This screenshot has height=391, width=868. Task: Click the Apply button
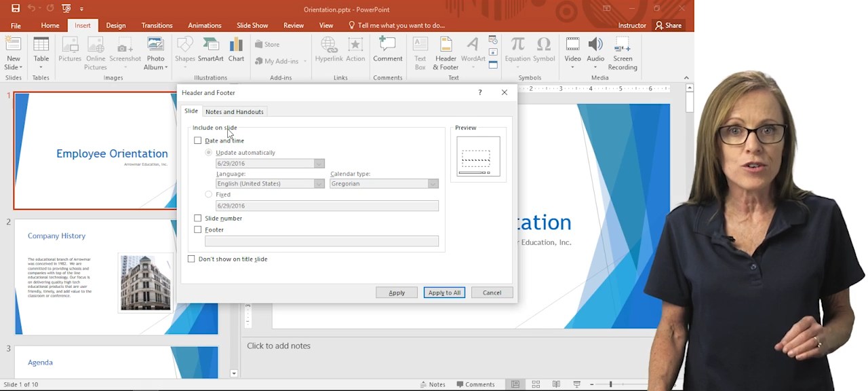(x=397, y=293)
